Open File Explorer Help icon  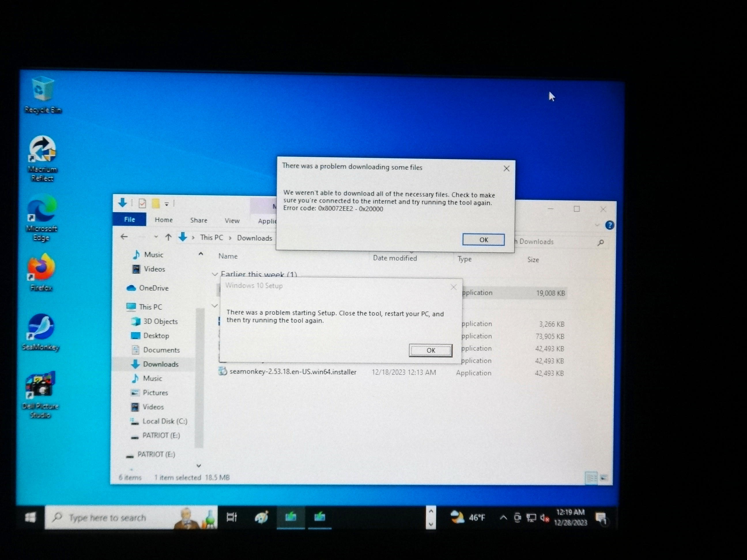tap(609, 225)
